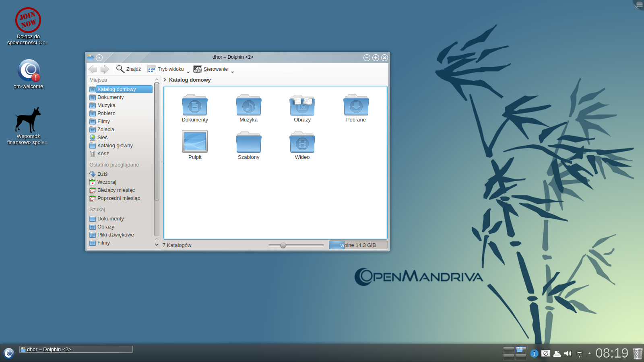Expand hidden system tray icons arrow

click(x=590, y=354)
